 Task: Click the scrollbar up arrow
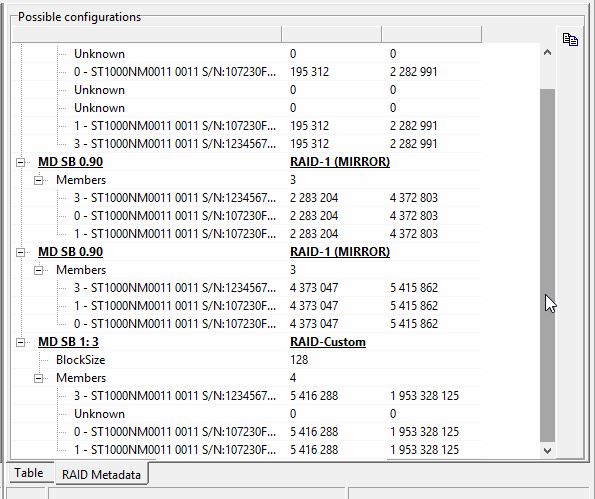[x=547, y=52]
